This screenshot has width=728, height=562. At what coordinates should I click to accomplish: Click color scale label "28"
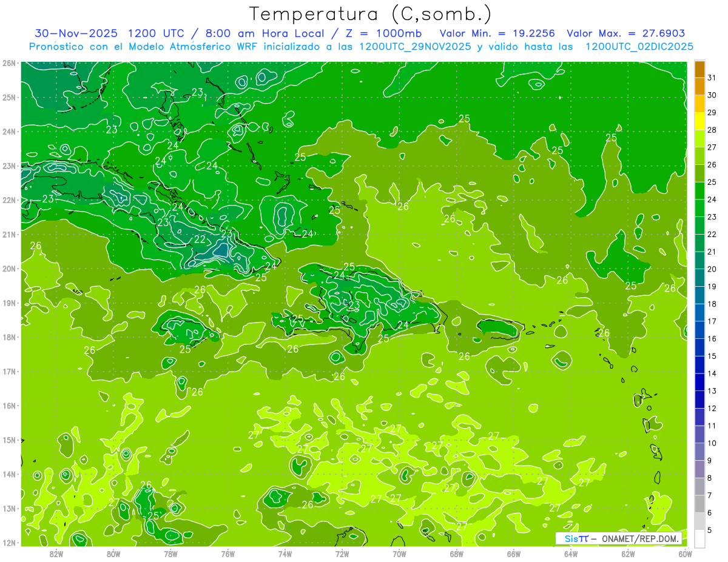[x=712, y=130]
